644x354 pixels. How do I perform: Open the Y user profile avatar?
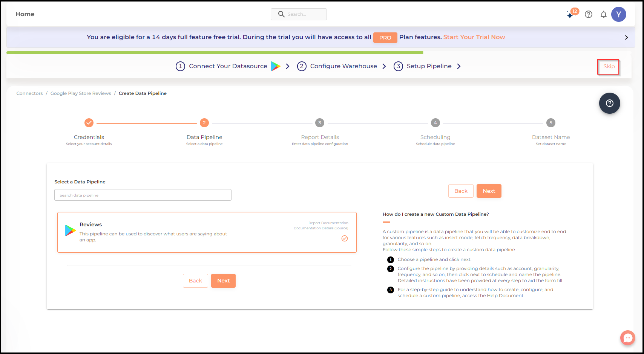(619, 14)
